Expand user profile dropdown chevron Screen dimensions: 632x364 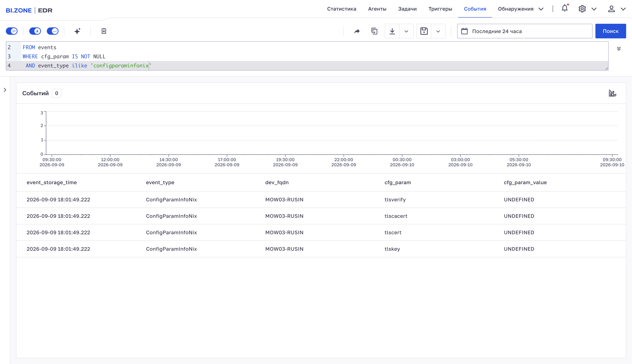623,9
